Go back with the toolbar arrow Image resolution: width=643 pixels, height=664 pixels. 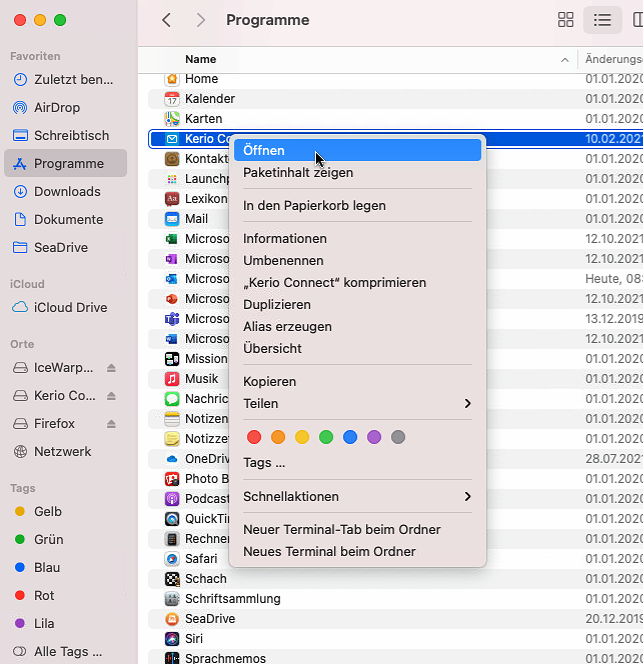166,20
